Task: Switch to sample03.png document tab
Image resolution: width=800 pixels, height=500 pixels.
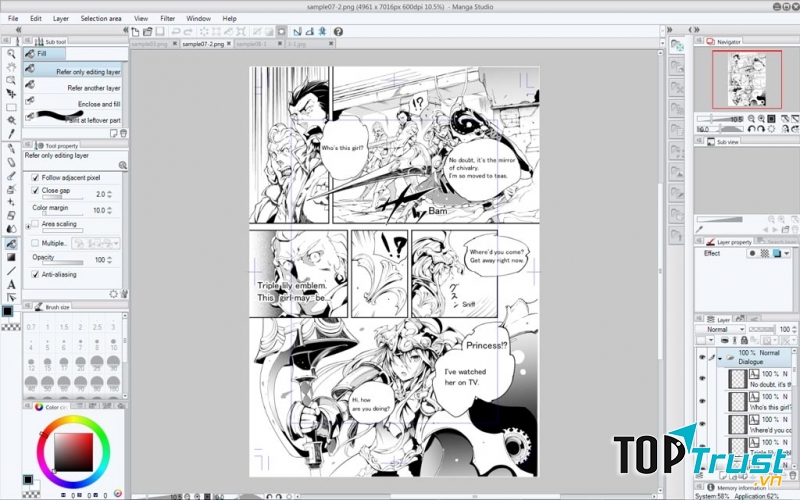Action: pyautogui.click(x=150, y=44)
